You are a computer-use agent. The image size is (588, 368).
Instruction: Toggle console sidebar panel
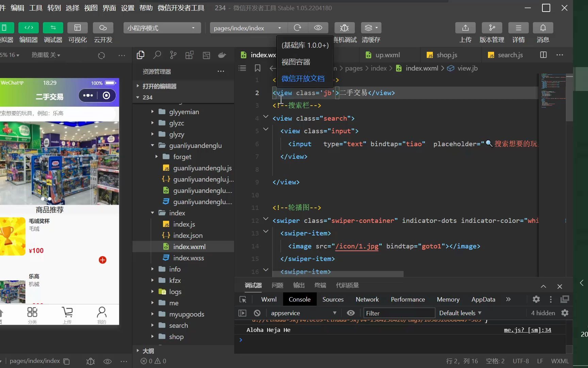point(242,313)
